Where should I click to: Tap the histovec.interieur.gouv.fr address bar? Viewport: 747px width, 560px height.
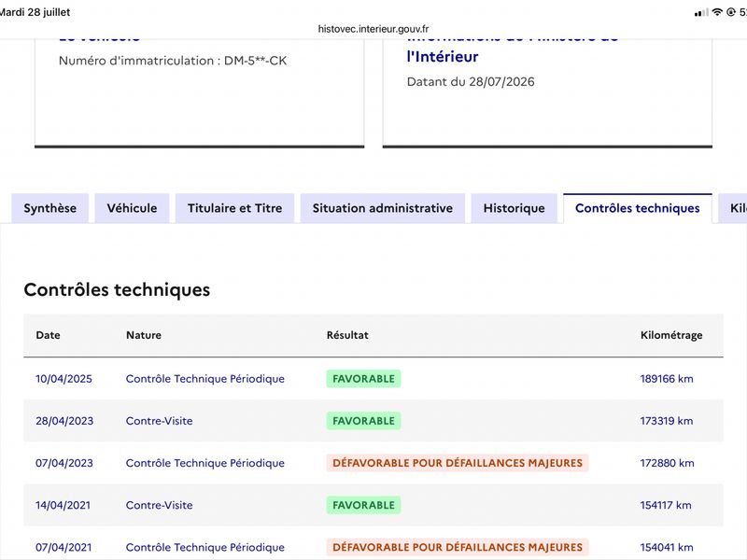373,29
